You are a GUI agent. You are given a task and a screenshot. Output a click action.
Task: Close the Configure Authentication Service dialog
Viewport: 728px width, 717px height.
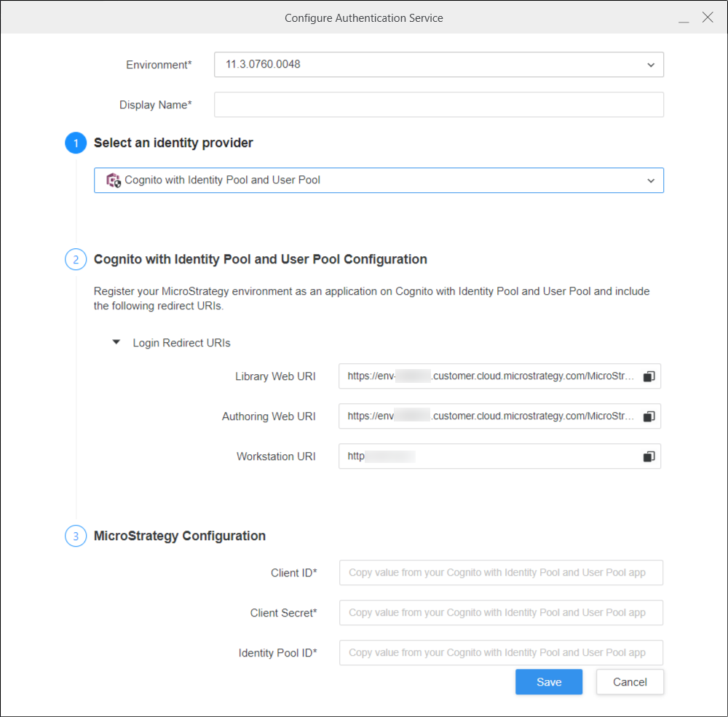[708, 17]
